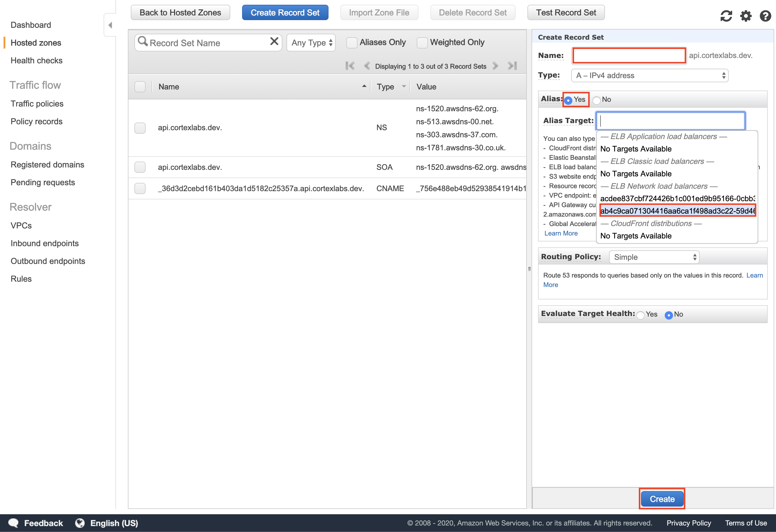Open the settings gear icon
This screenshot has width=776, height=532.
(746, 16)
